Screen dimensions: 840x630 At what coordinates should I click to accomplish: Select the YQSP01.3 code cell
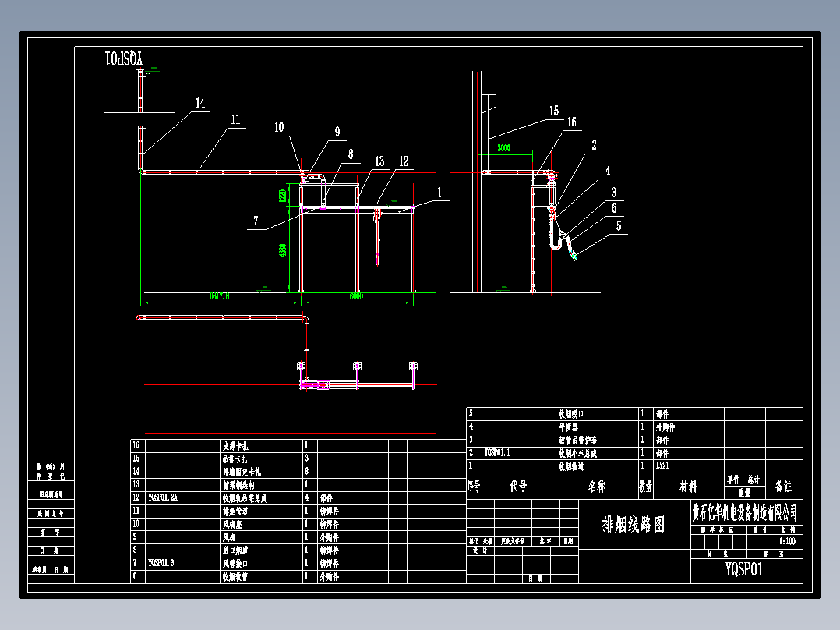pyautogui.click(x=161, y=563)
